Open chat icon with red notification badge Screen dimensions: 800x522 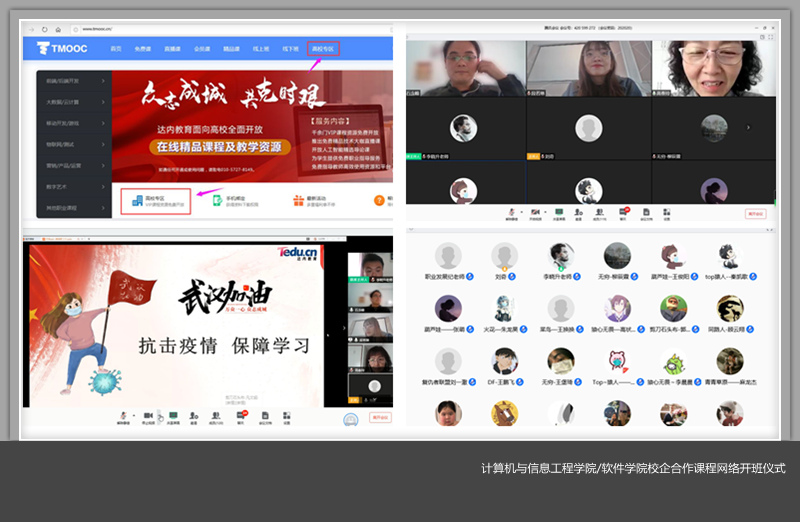pos(624,212)
